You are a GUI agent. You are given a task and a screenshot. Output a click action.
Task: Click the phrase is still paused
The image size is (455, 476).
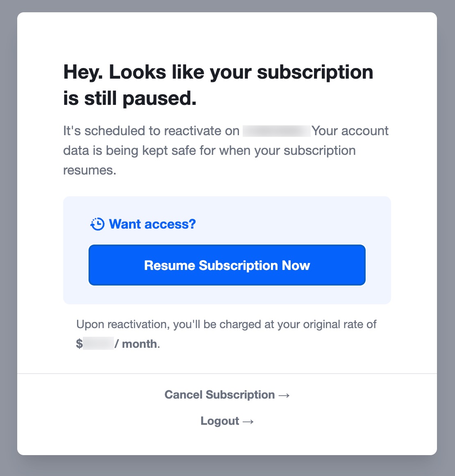tap(130, 98)
